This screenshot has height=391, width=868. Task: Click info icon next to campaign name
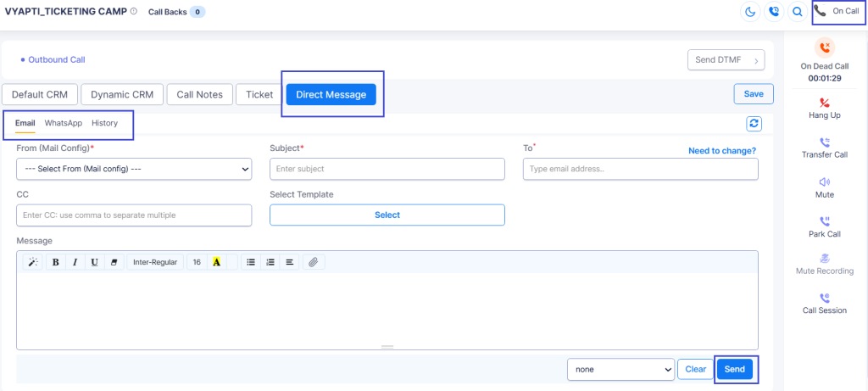133,11
